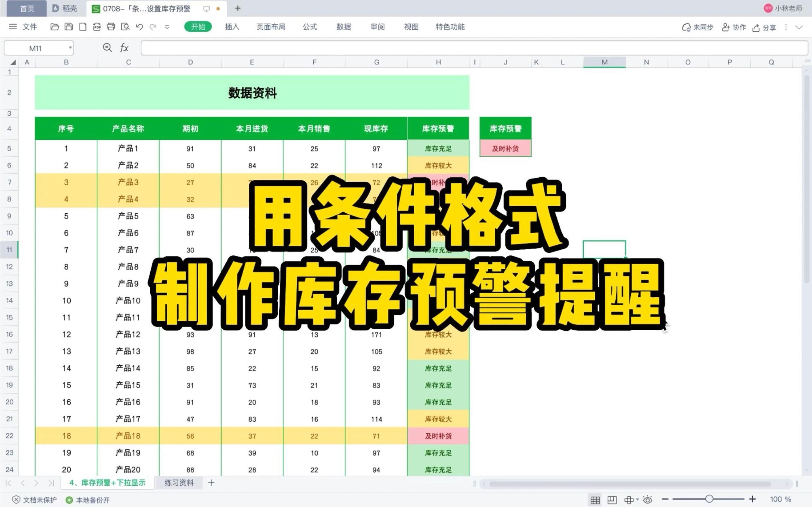Viewport: 812px width, 507px height.
Task: Click the select-all corner triangle
Action: pyautogui.click(x=13, y=62)
